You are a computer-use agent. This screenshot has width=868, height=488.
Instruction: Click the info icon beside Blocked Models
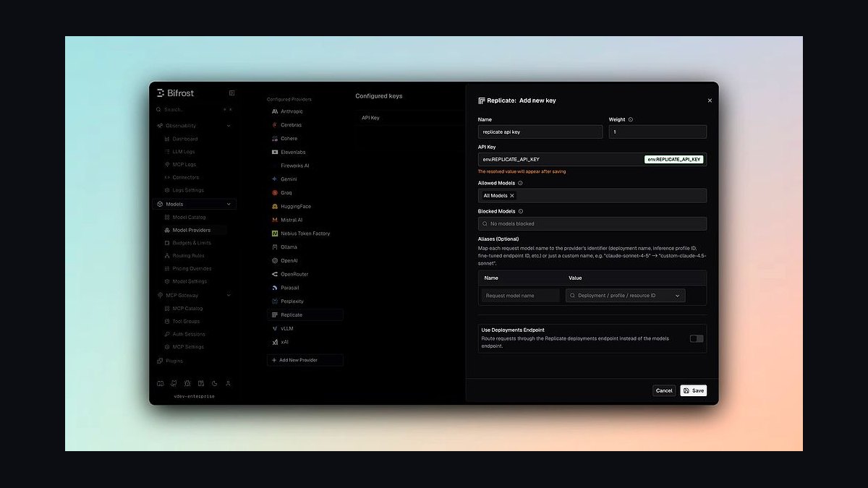pyautogui.click(x=520, y=211)
